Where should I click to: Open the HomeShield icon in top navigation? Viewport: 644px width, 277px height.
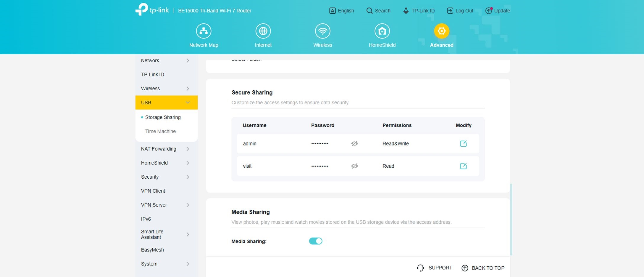tap(382, 31)
